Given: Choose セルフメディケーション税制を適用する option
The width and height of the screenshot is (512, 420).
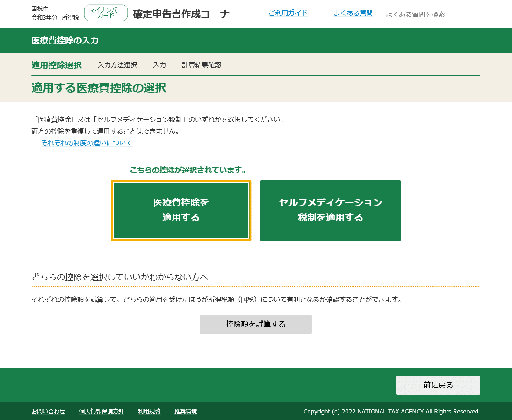Looking at the screenshot, I should point(330,210).
